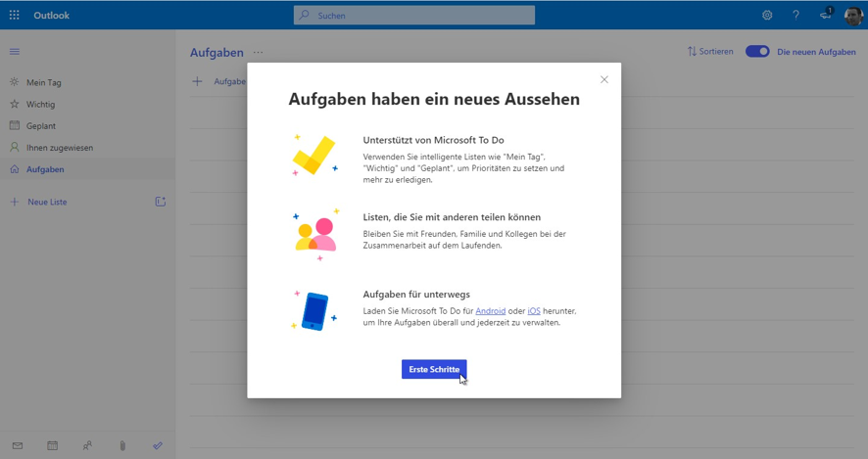Viewport: 868px width, 459px height.
Task: Click Unterstützt von Microsoft To Do heading
Action: pyautogui.click(x=433, y=140)
